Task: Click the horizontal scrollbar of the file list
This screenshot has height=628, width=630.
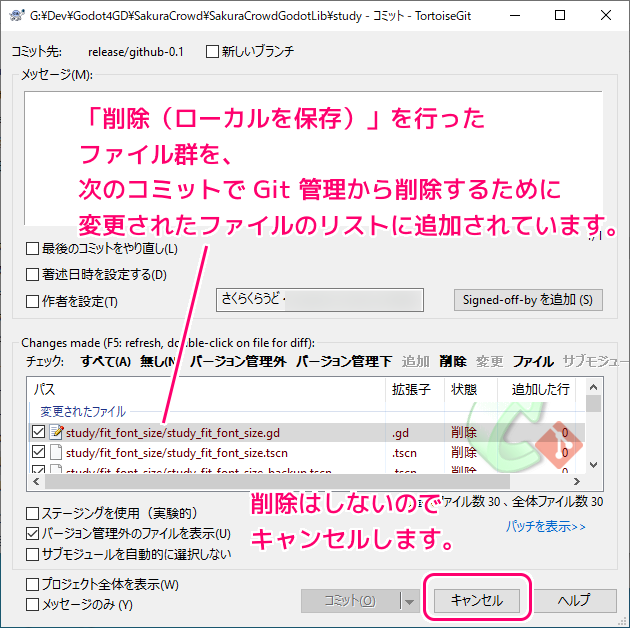Action: (300, 483)
